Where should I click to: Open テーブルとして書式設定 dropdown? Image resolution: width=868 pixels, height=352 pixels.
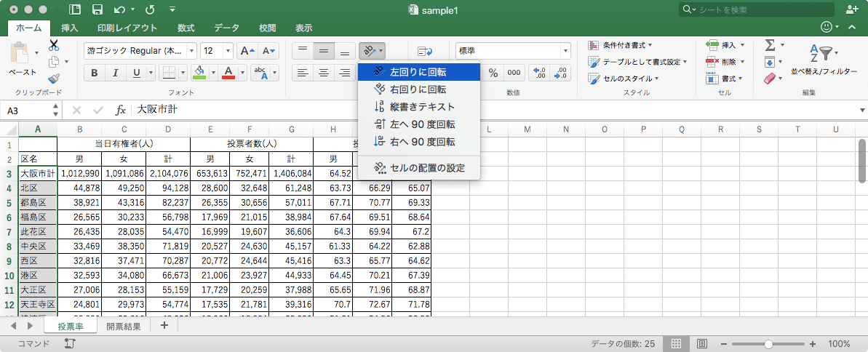(637, 61)
